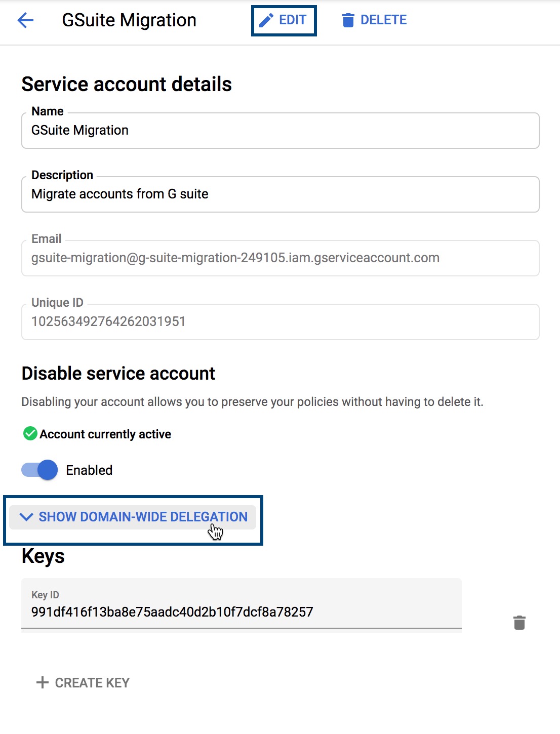Click CREATE KEY to add a key

click(83, 682)
